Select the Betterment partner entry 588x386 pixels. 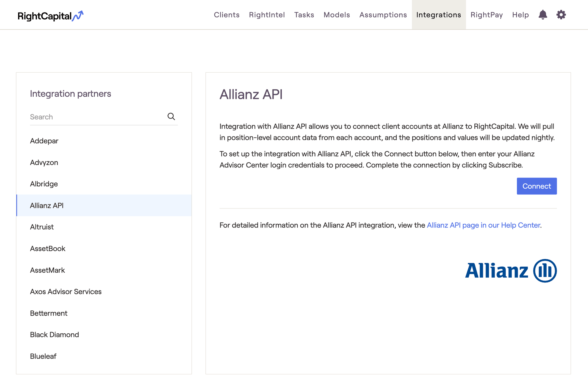pyautogui.click(x=49, y=313)
